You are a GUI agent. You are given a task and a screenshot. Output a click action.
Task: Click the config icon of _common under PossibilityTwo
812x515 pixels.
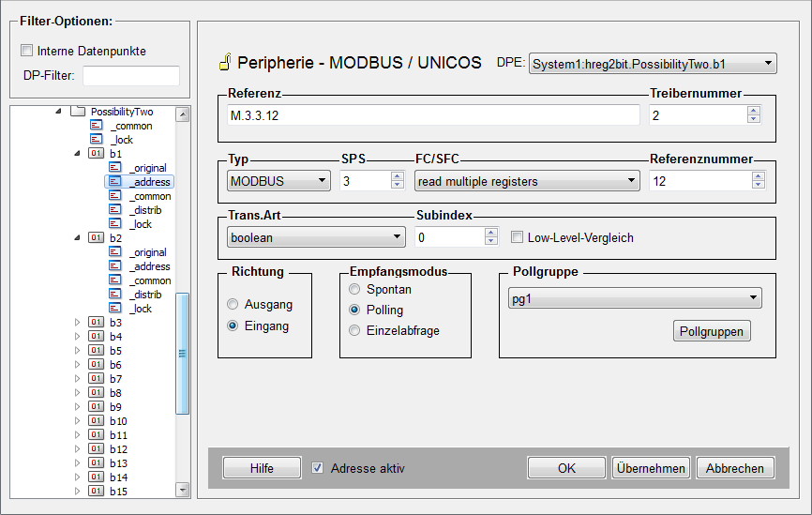tap(97, 126)
